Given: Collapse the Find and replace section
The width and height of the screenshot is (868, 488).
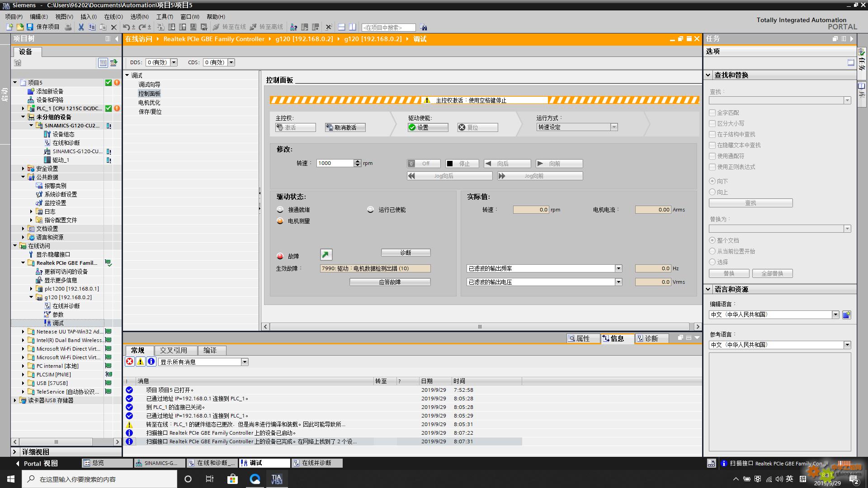Looking at the screenshot, I should click(x=708, y=75).
